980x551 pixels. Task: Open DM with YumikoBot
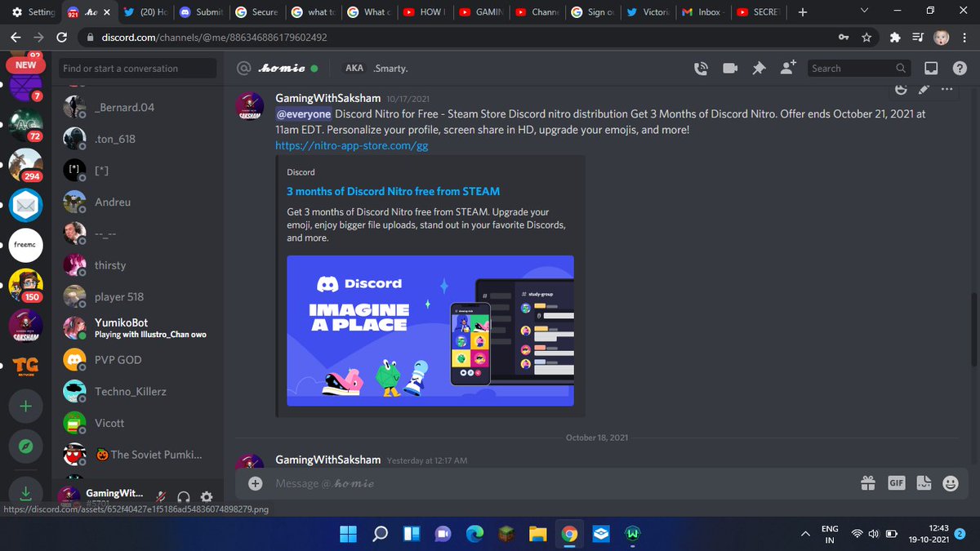click(x=137, y=328)
